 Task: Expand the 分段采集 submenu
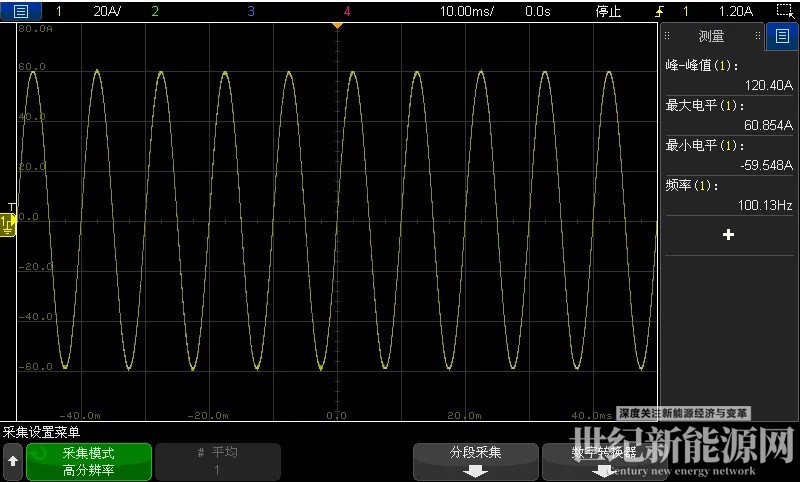click(475, 461)
